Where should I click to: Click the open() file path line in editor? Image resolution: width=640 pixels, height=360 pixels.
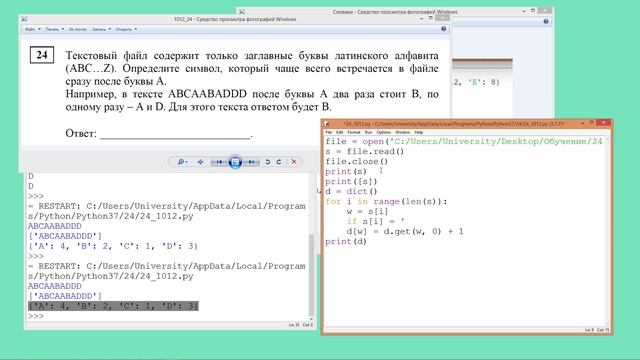464,142
